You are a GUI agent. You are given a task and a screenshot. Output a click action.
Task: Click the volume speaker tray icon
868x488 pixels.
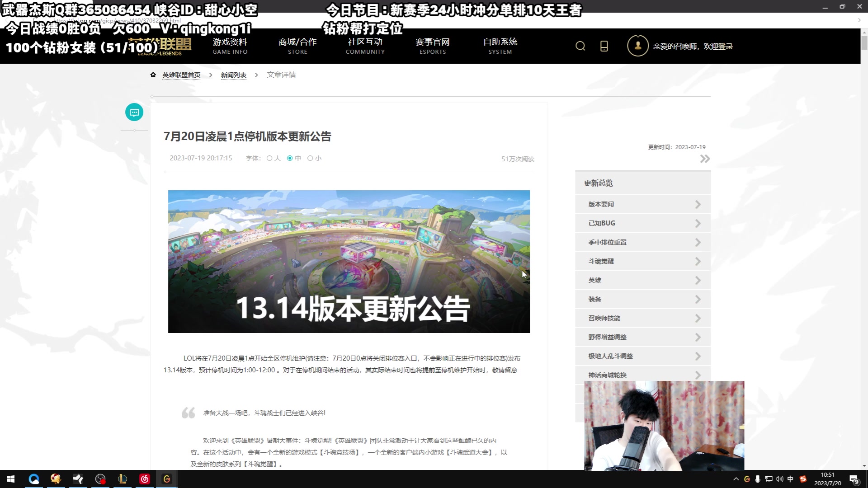pos(779,479)
